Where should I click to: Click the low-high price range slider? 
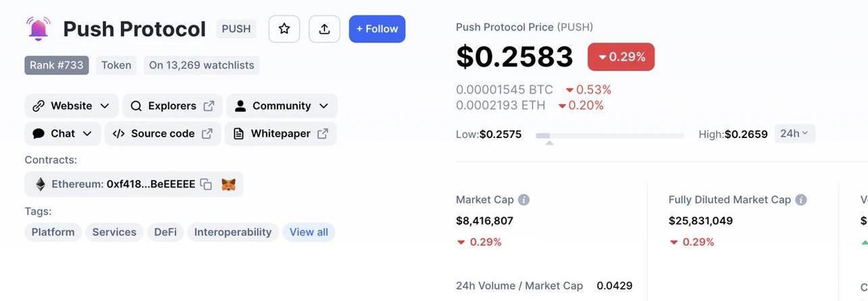click(609, 136)
